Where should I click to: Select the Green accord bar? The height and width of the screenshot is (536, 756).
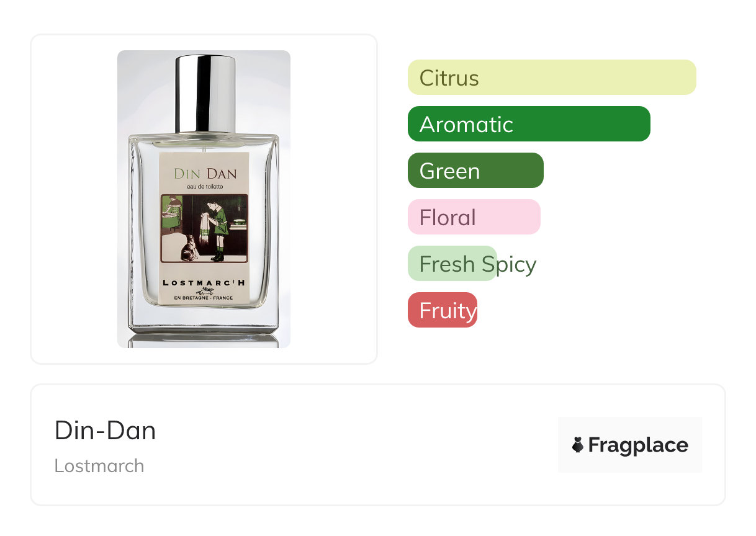click(x=475, y=171)
